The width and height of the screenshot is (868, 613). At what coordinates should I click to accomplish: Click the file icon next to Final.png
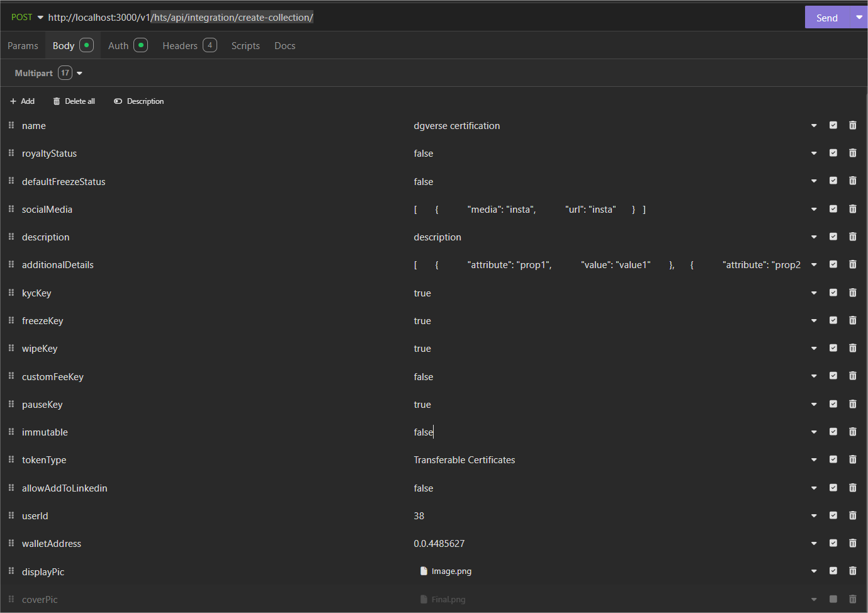423,599
